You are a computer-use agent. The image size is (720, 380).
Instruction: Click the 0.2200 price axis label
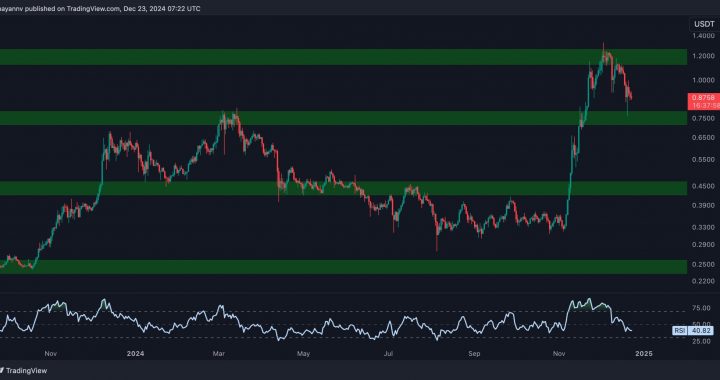tap(703, 281)
